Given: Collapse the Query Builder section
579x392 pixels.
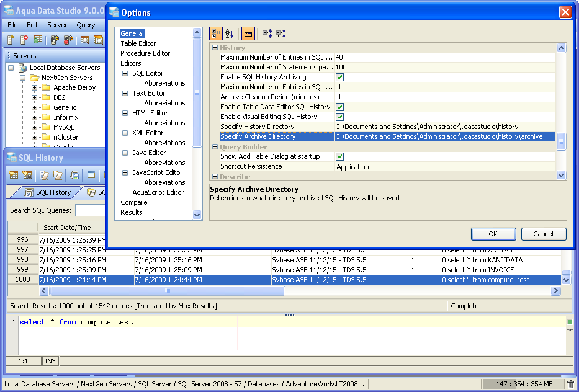Looking at the screenshot, I should pos(215,147).
